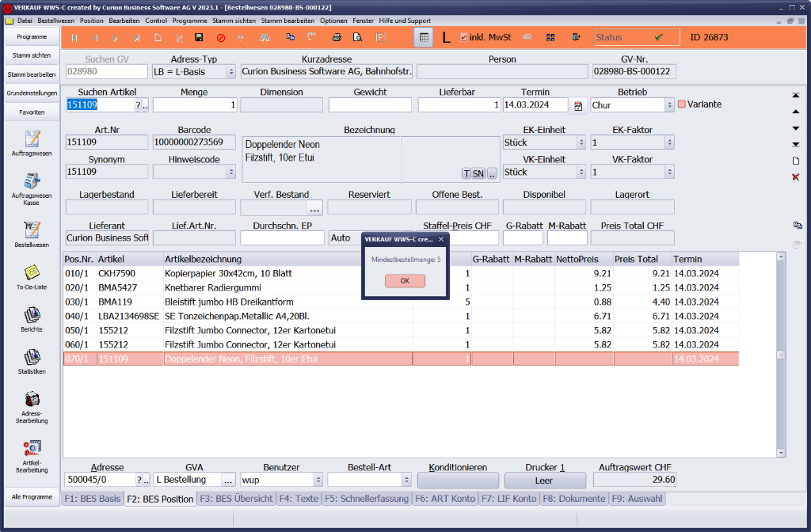Enable the Variante checkbox
Viewport: 811px width, 532px height.
coord(681,104)
